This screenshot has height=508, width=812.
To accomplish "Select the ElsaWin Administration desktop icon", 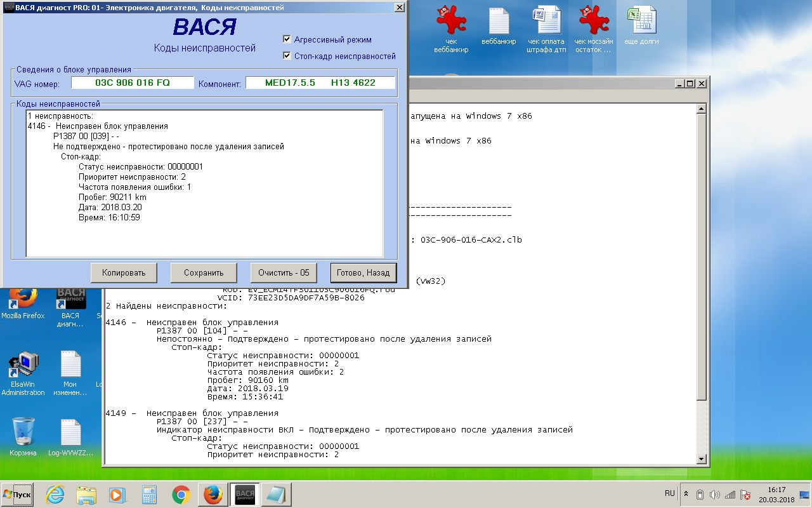I will tap(23, 373).
